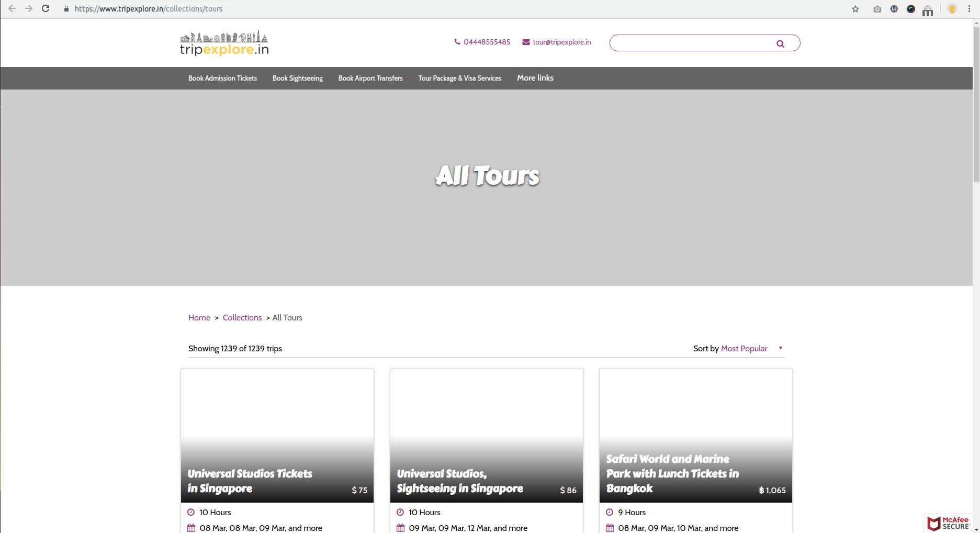Click the McAfee Secure badge
The width and height of the screenshot is (980, 533).
pos(949,523)
